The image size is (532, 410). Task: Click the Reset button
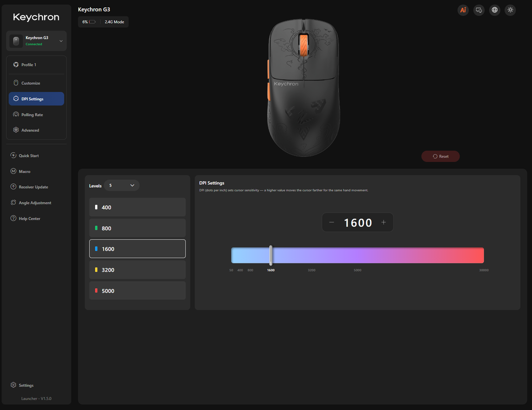coord(441,156)
